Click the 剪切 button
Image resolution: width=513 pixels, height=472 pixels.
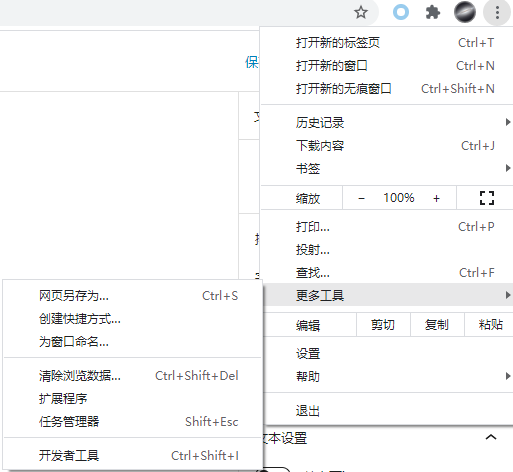[383, 324]
